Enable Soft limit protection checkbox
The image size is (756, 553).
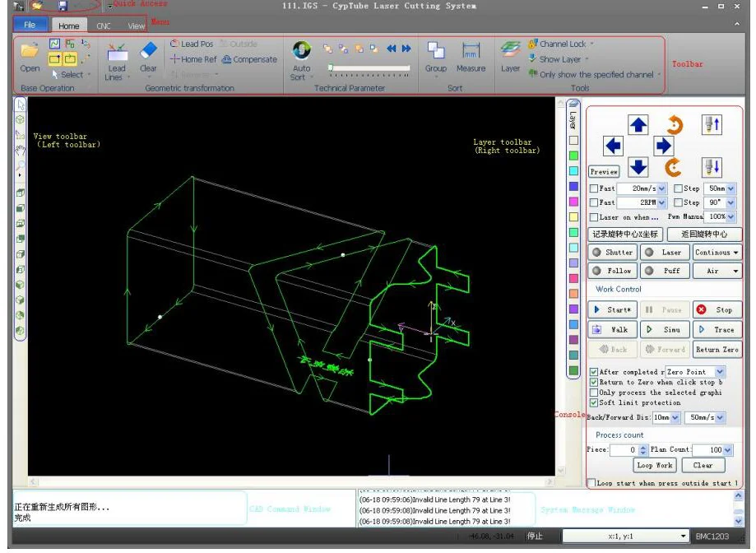[x=594, y=403]
